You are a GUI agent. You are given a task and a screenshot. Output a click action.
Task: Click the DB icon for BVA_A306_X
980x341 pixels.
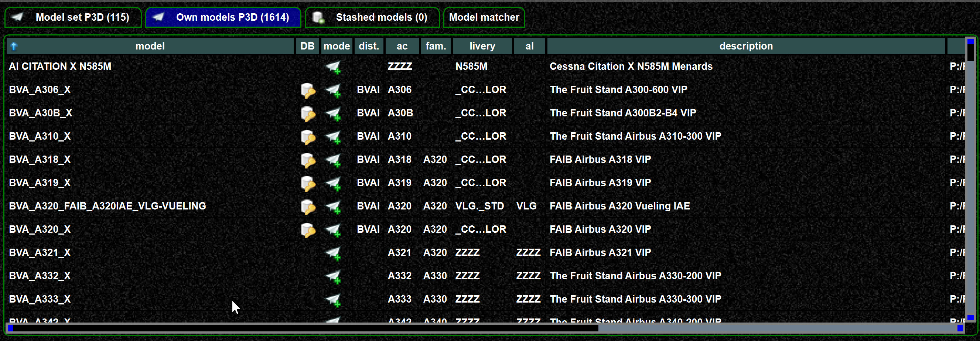pos(308,90)
